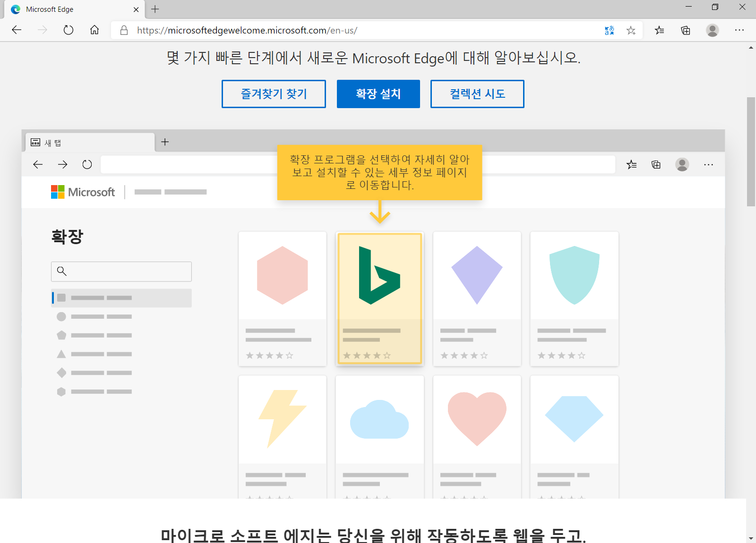The width and height of the screenshot is (756, 543).
Task: Open the user profile avatar
Action: click(x=713, y=30)
